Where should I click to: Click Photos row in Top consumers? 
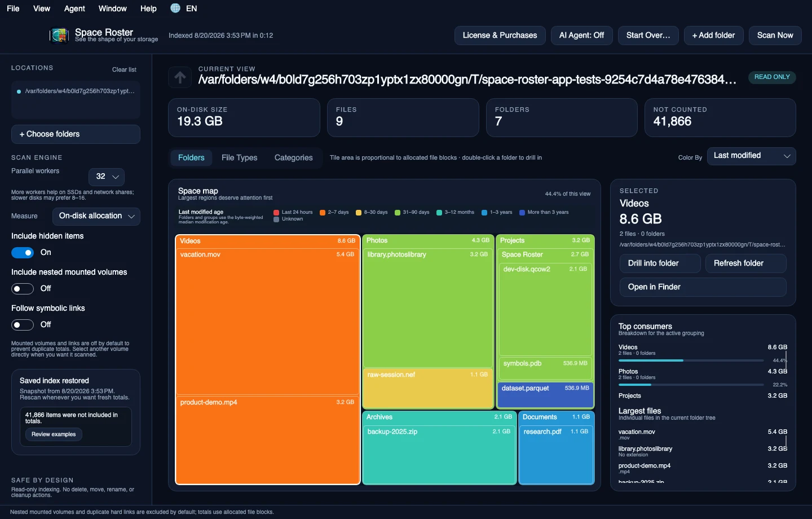point(703,378)
